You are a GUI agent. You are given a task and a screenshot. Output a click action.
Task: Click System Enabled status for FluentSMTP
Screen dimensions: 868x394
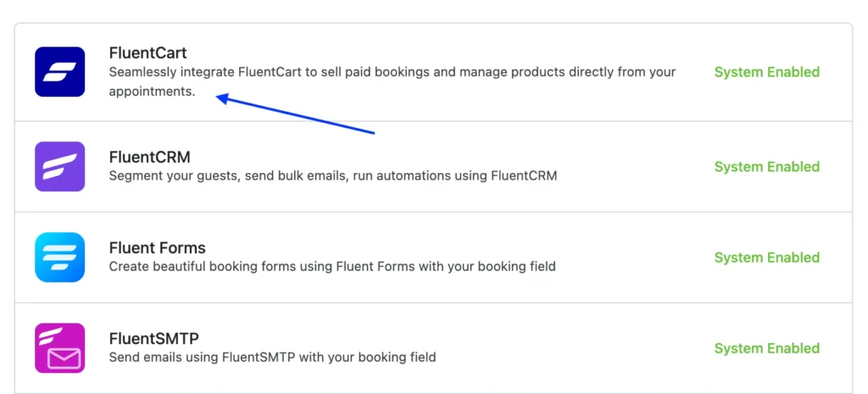click(766, 348)
